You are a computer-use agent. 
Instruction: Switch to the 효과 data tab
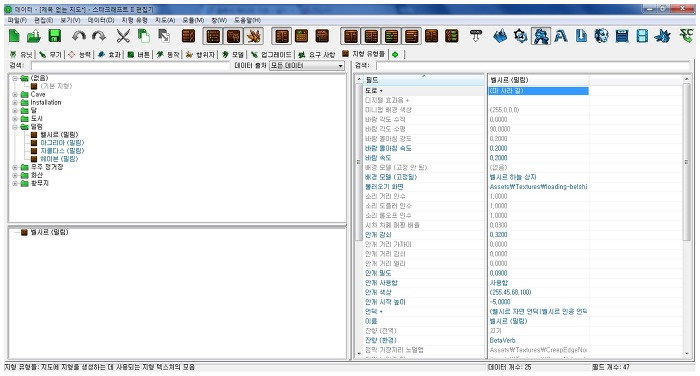pos(109,54)
